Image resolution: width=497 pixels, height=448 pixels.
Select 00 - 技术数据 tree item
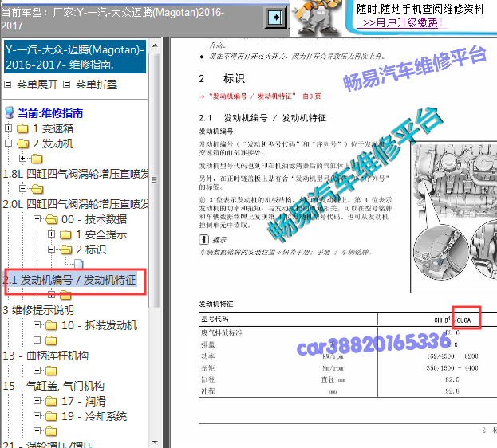click(x=94, y=219)
